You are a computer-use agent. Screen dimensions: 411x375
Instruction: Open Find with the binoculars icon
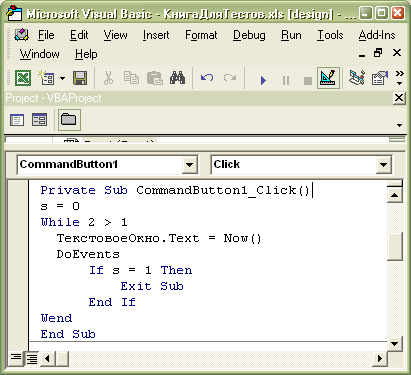tap(177, 78)
